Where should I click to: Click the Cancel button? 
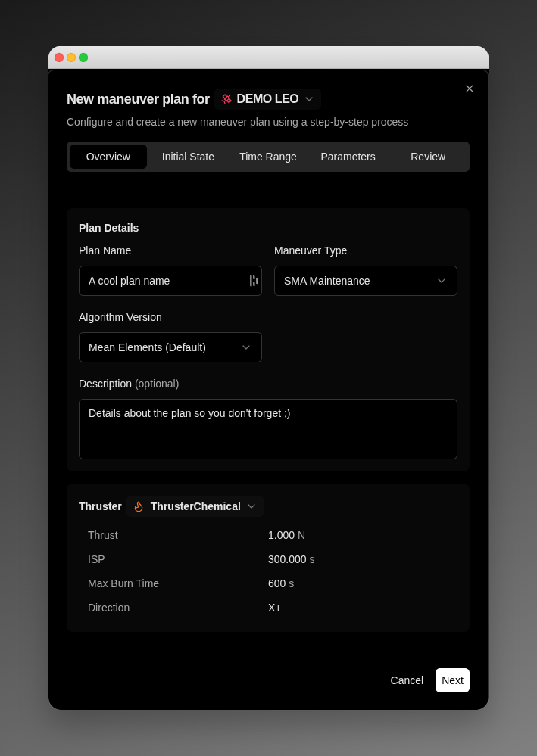pyautogui.click(x=407, y=680)
